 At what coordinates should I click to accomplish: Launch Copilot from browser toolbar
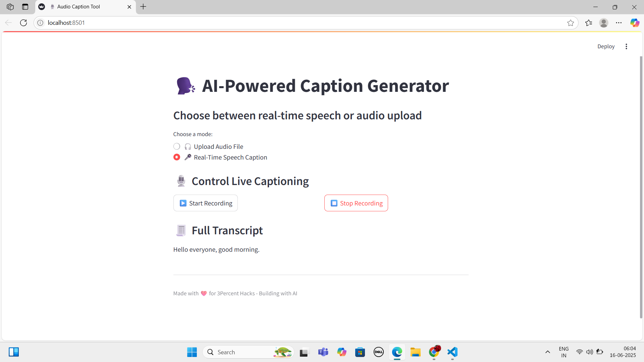point(635,23)
